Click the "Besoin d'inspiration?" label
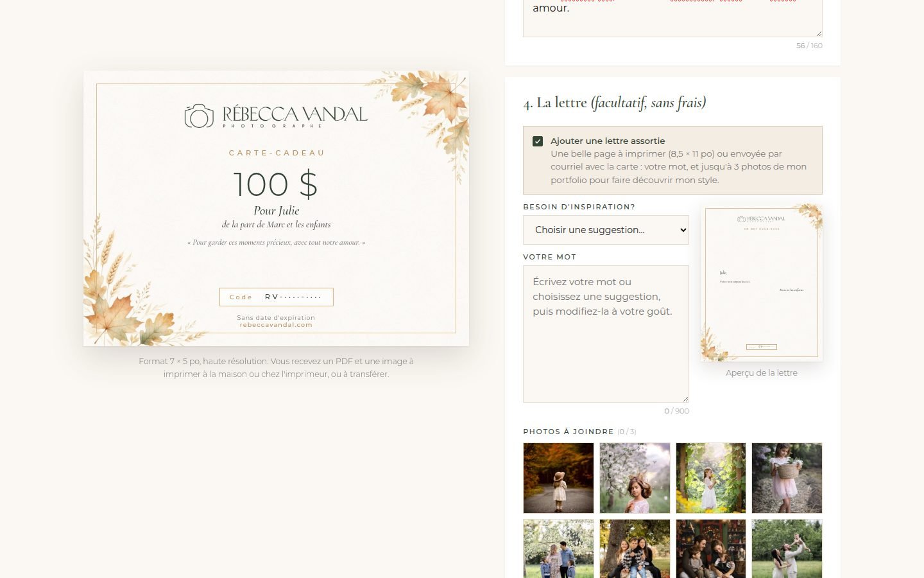The height and width of the screenshot is (578, 924). coord(579,207)
